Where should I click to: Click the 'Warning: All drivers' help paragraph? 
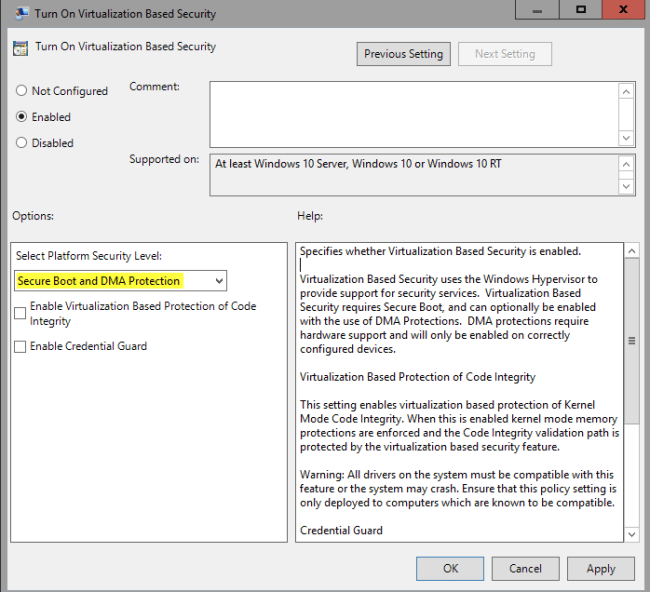[x=458, y=488]
